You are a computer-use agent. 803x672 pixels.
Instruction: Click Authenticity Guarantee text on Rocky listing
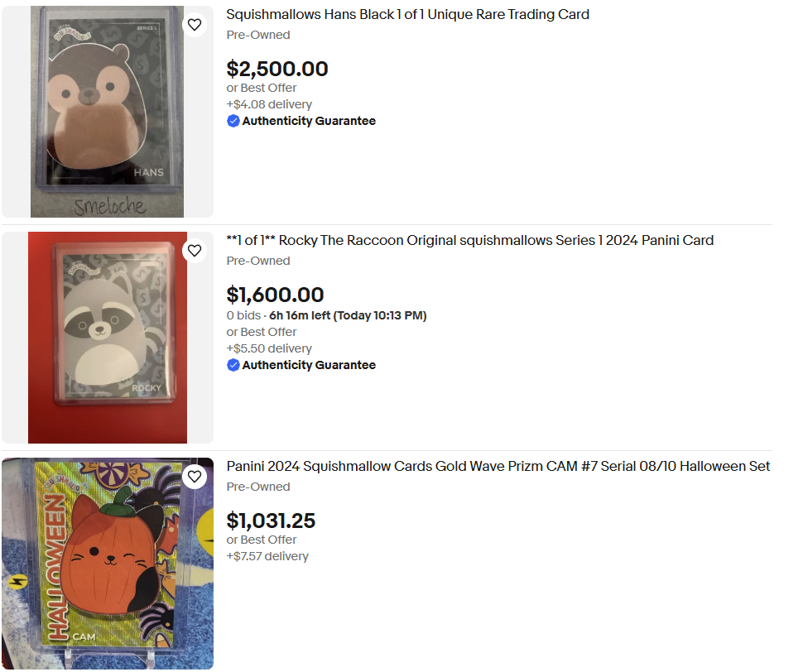[309, 365]
